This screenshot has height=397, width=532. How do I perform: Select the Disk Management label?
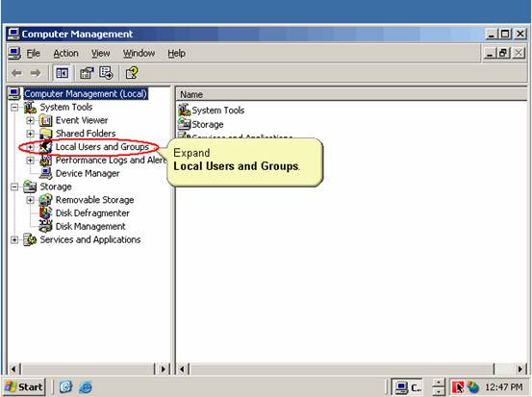point(90,226)
